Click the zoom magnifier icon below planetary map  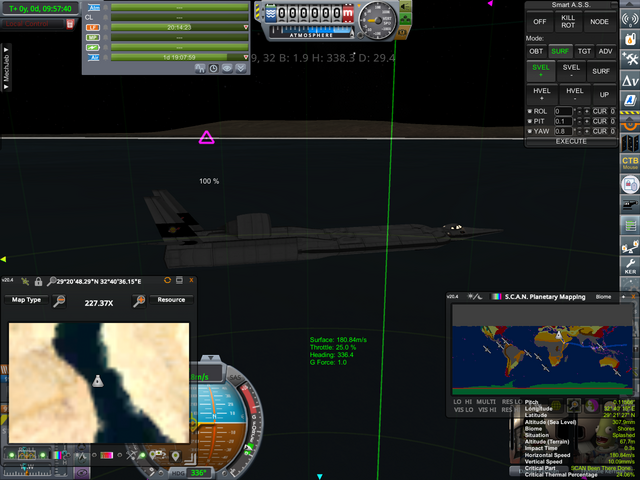point(574,405)
